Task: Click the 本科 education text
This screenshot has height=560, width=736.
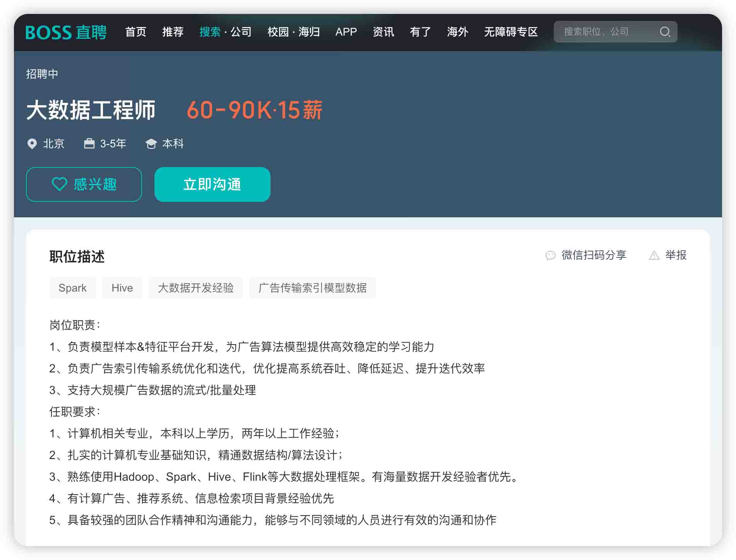Action: point(173,144)
